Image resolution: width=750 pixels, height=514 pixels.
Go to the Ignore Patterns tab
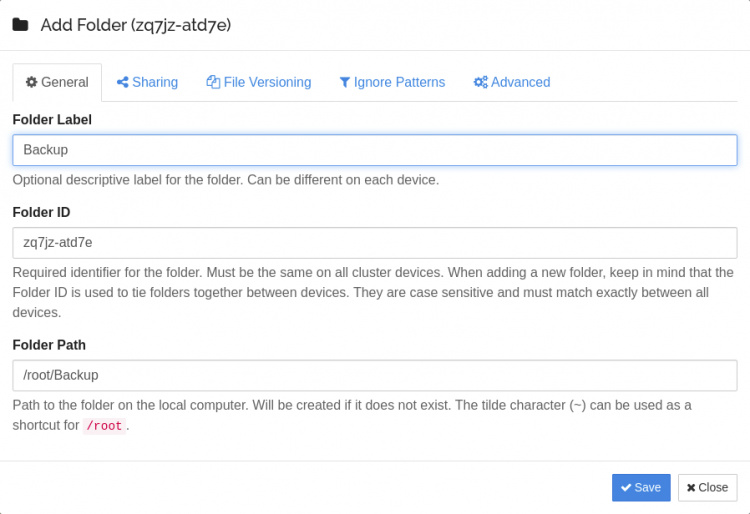coord(392,82)
